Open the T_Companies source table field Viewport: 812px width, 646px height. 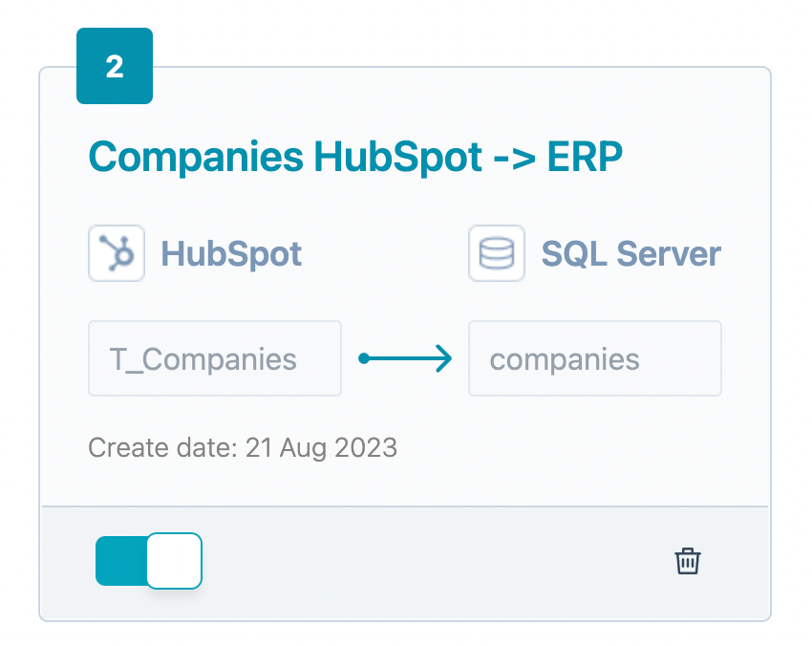215,358
